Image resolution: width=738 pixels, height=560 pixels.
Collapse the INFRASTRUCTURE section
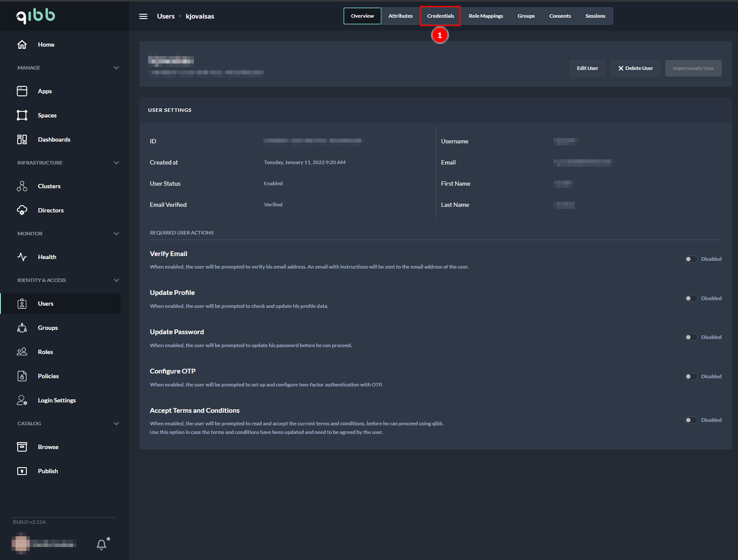point(116,163)
